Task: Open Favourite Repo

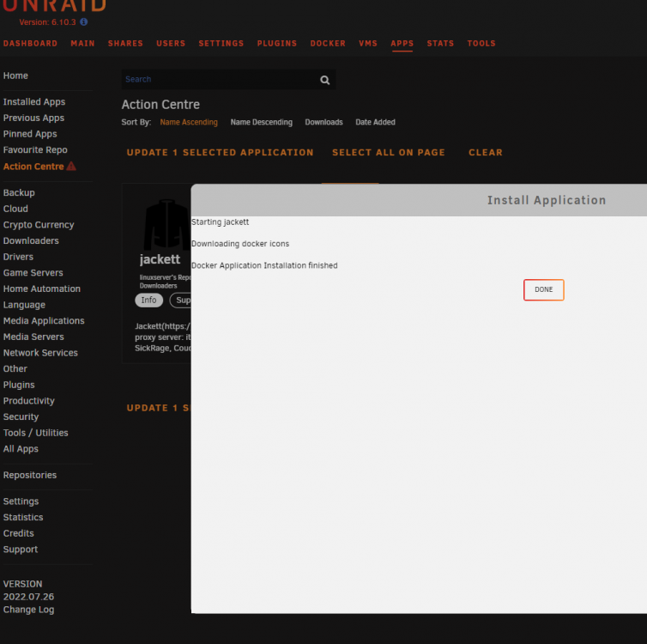Action: (35, 150)
